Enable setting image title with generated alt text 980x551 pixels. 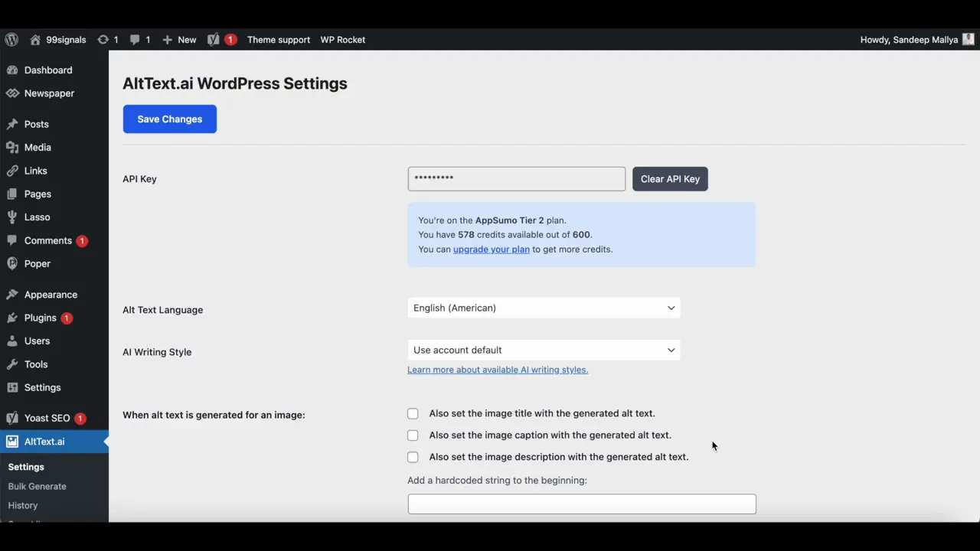click(x=413, y=413)
